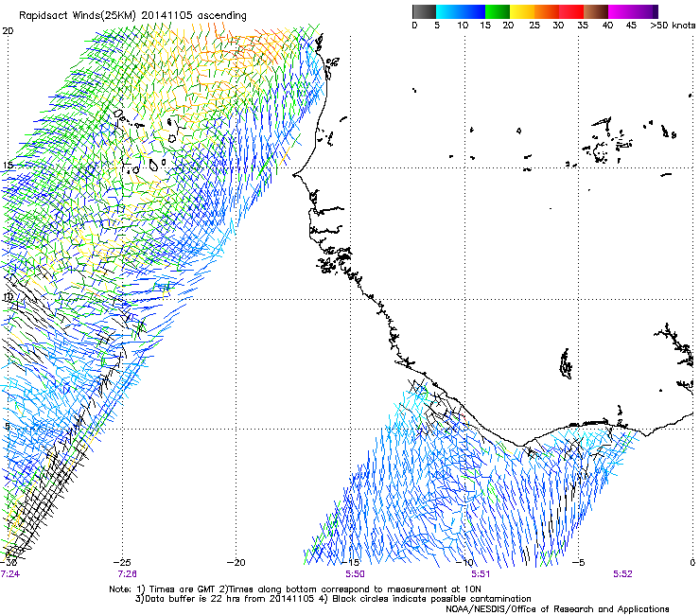Click the 'NOAA/NESDIS/Office of Research and Applications' credit
The height and width of the screenshot is (615, 700).
pyautogui.click(x=557, y=609)
